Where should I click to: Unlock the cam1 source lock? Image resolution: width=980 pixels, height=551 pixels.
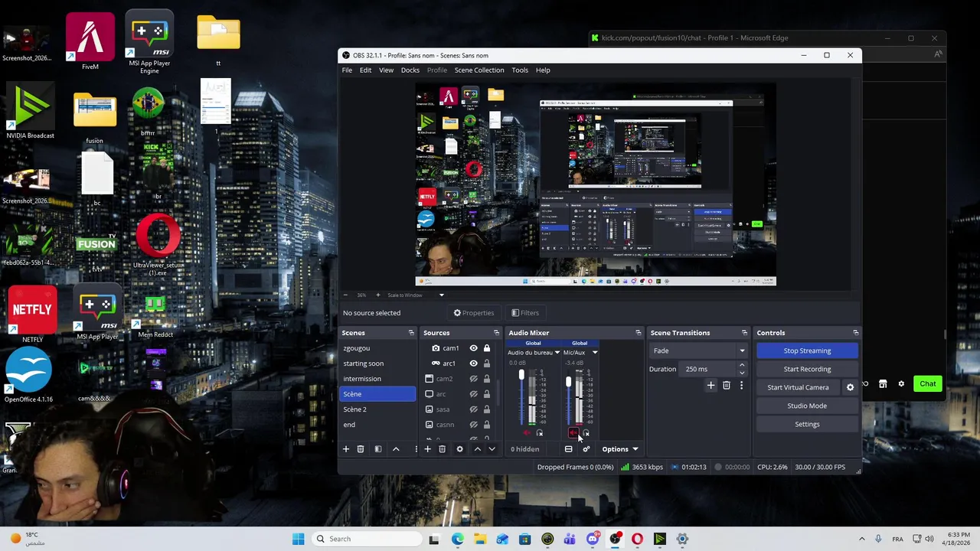coord(486,348)
